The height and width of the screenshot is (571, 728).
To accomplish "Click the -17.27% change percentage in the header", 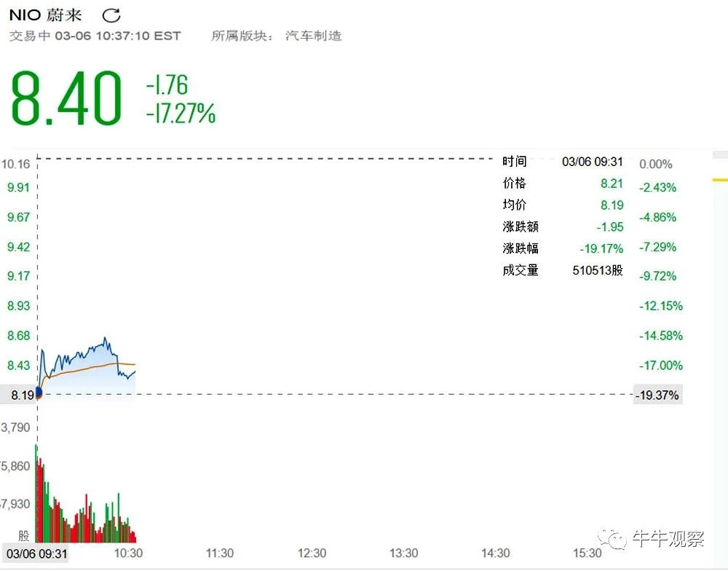I will [x=181, y=114].
